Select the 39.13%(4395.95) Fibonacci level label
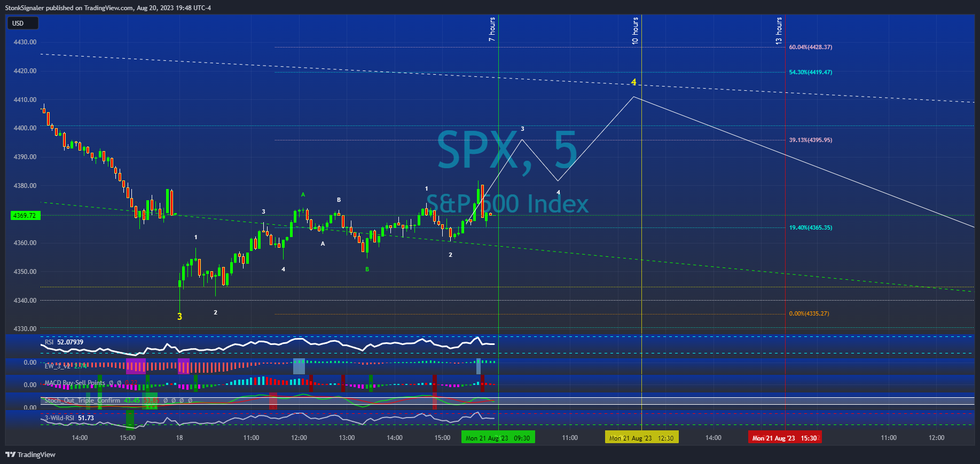980x464 pixels. (810, 140)
